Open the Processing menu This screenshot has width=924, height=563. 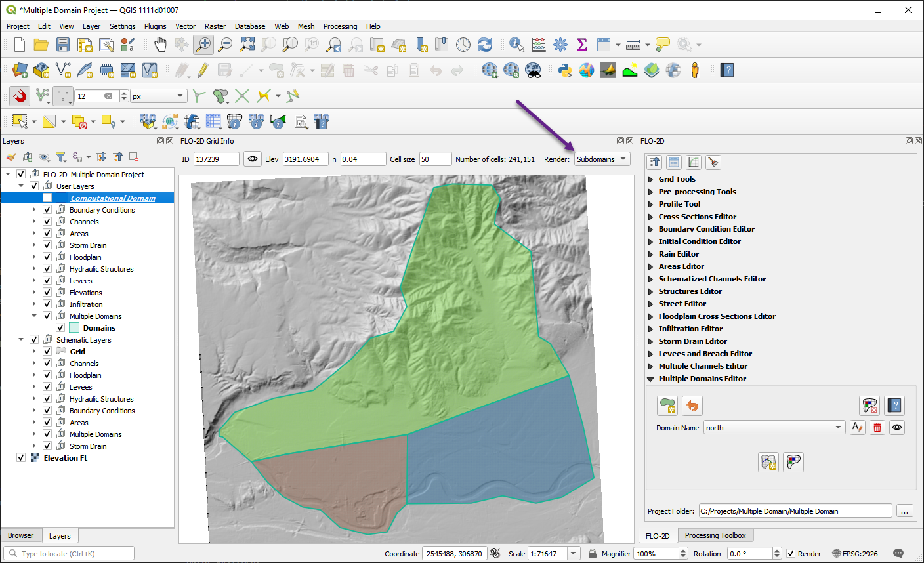pos(340,26)
